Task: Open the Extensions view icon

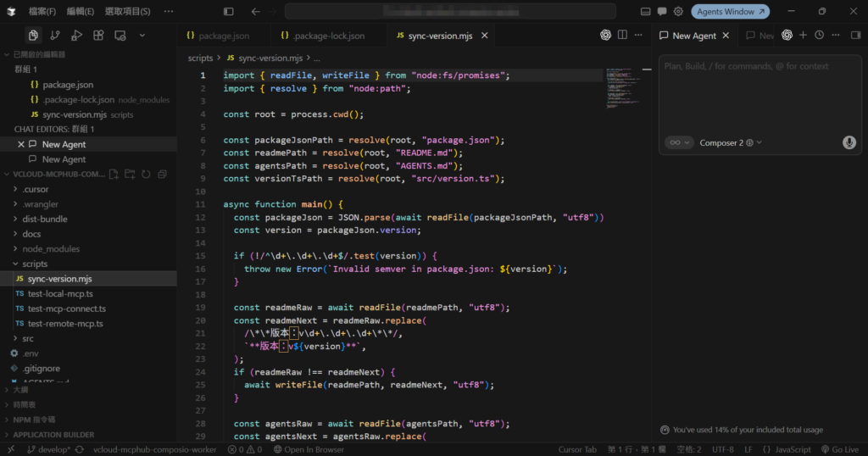Action: coord(98,36)
